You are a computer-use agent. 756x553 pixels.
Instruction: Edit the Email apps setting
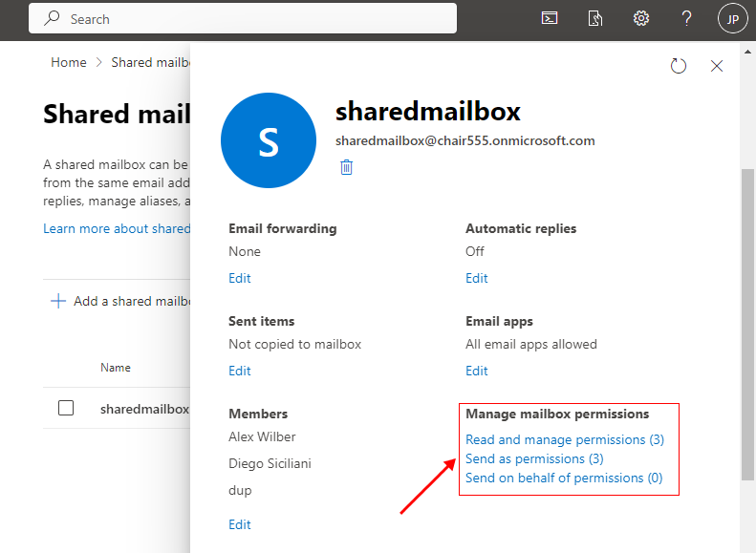(x=477, y=371)
